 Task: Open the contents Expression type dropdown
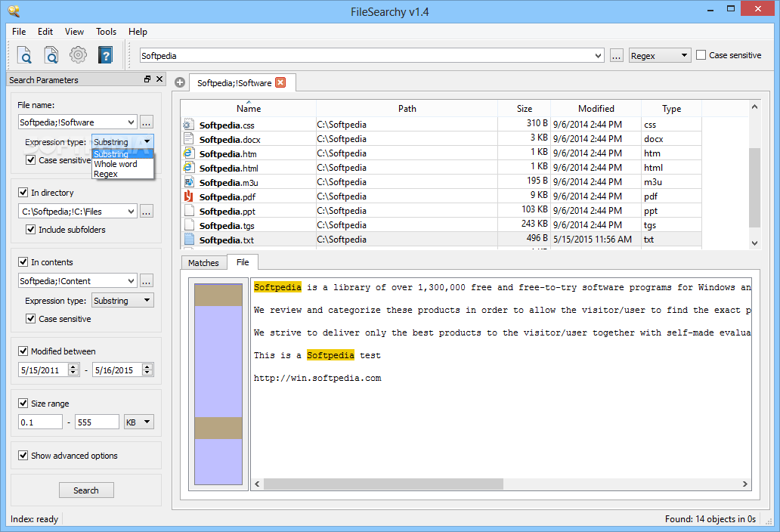tap(123, 300)
